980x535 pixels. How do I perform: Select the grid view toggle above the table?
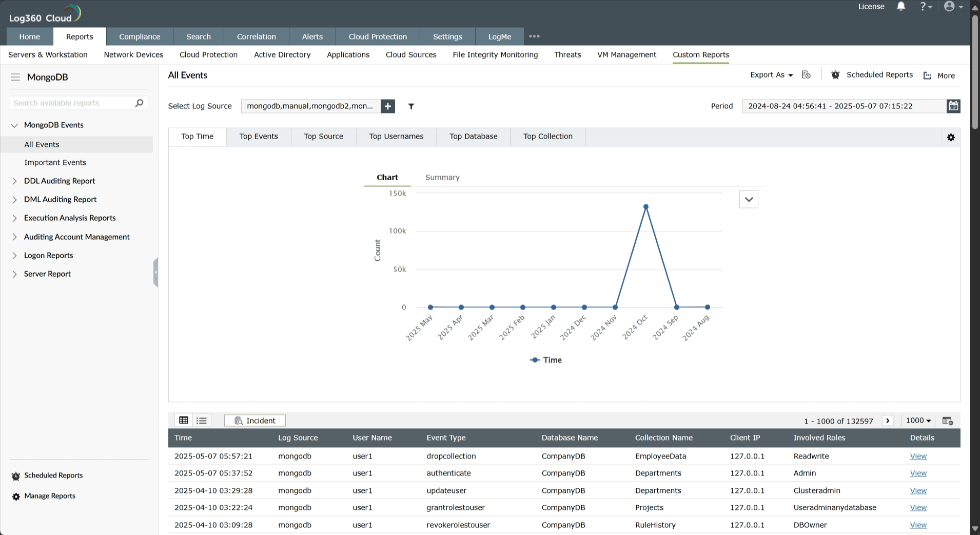tap(184, 420)
